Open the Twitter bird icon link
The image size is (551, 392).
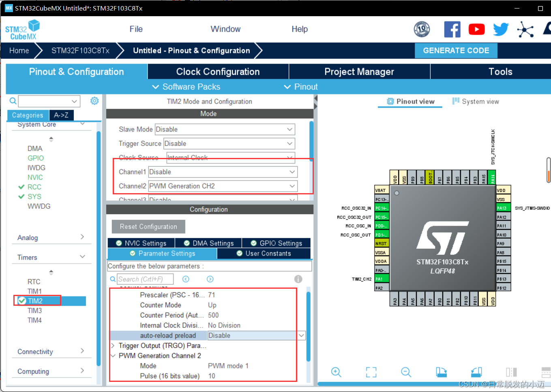point(501,29)
